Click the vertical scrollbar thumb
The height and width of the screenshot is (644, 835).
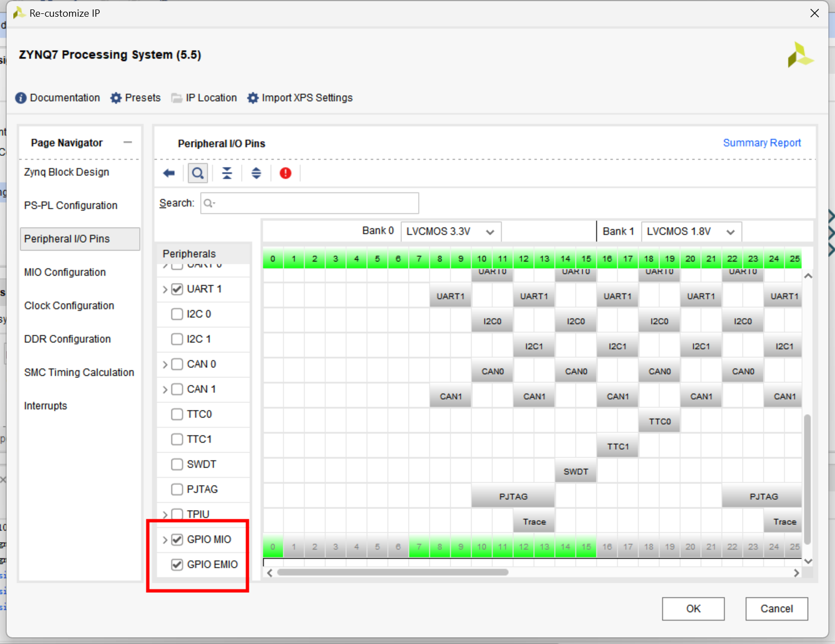point(808,479)
